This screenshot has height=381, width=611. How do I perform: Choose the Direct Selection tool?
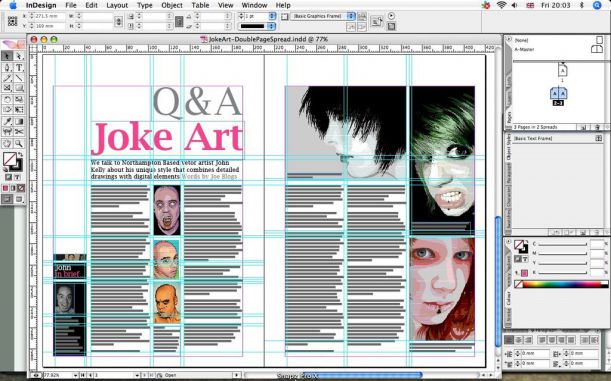[x=19, y=56]
